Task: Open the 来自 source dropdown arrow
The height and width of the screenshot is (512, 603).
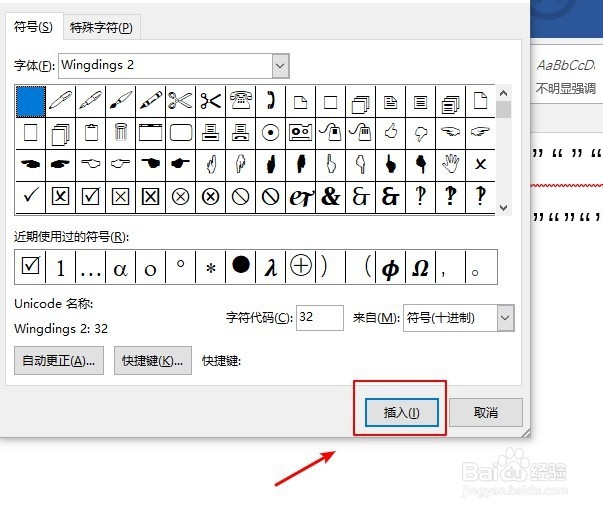Action: click(505, 318)
